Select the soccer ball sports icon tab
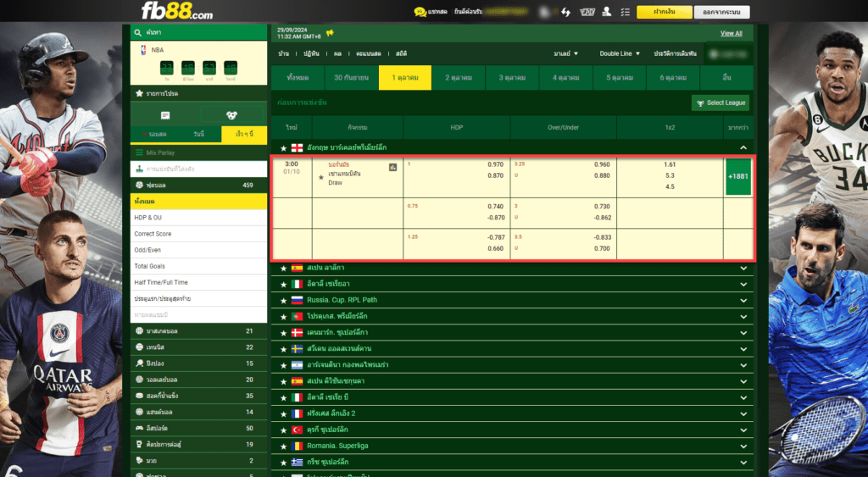The height and width of the screenshot is (477, 868). 231,115
